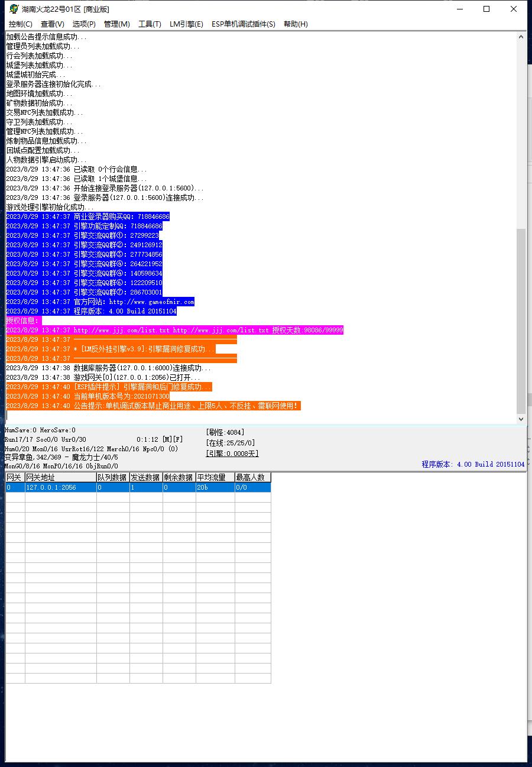This screenshot has height=767, width=532.
Task: Click the 平均流量 column header
Action: (215, 477)
